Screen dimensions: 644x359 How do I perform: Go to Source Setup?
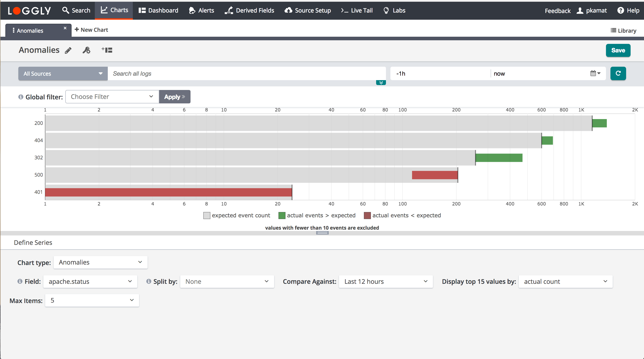pyautogui.click(x=307, y=10)
